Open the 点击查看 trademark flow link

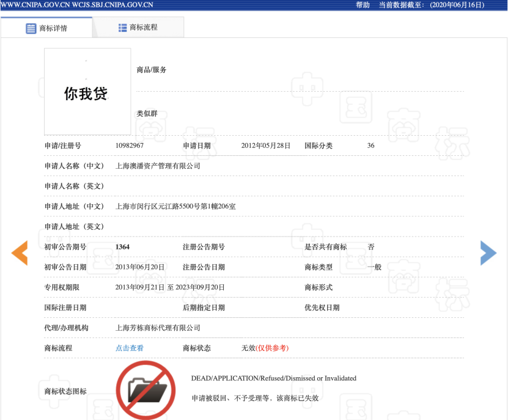point(129,348)
